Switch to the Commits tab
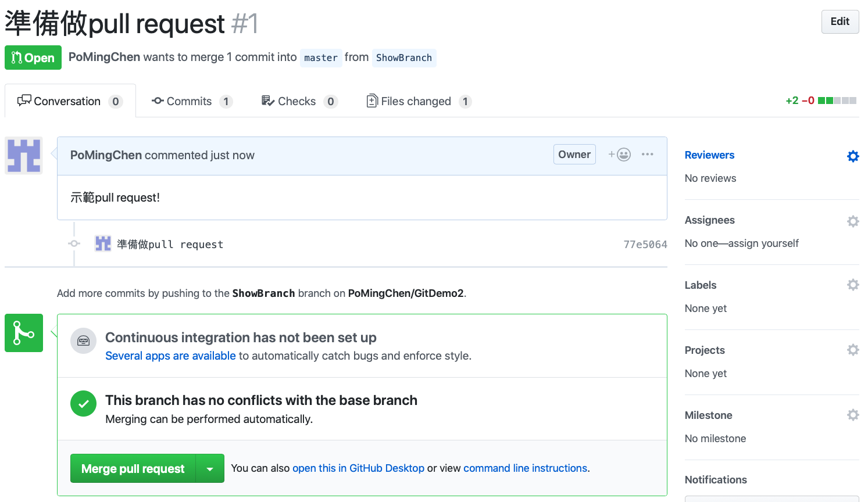Screen dimensions: 868x502 tap(191, 101)
